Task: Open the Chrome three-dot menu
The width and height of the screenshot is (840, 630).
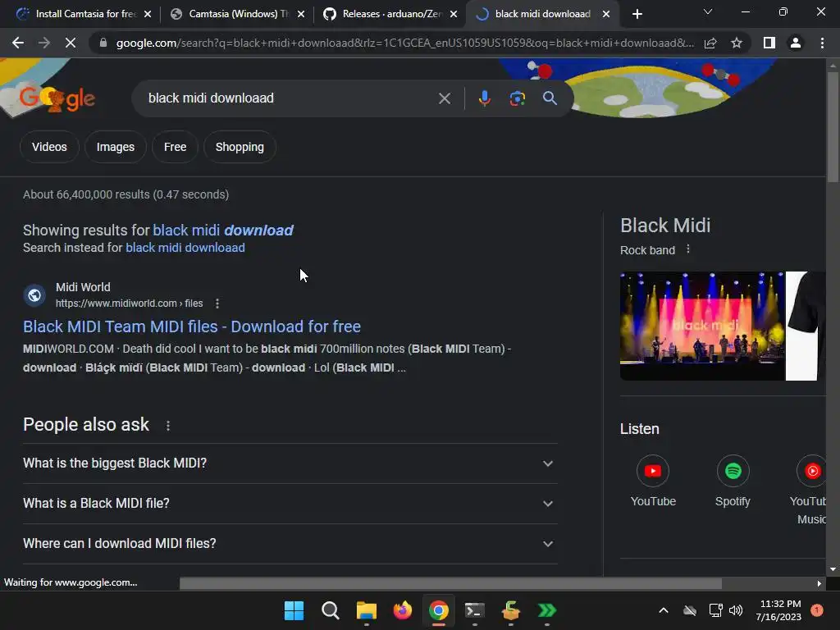Action: click(x=822, y=43)
